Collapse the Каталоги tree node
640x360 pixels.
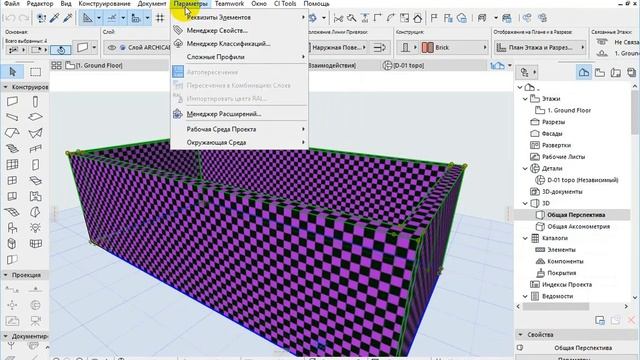click(525, 238)
